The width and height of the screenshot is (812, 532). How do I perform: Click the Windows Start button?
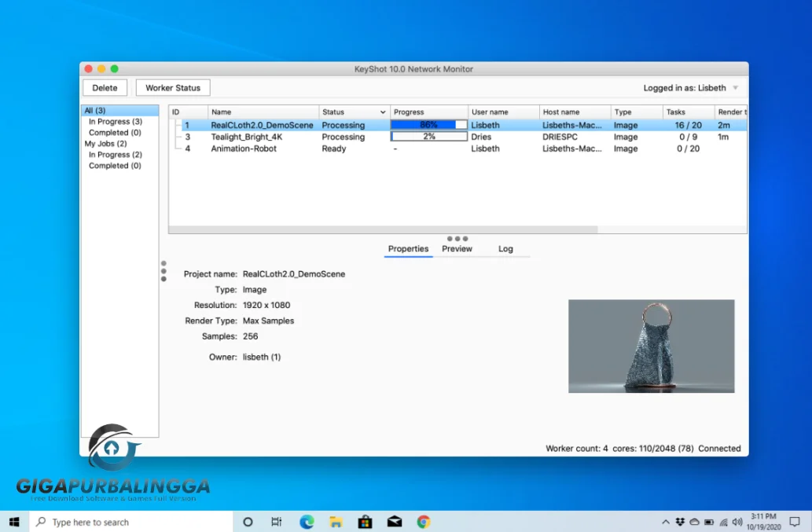(14, 522)
